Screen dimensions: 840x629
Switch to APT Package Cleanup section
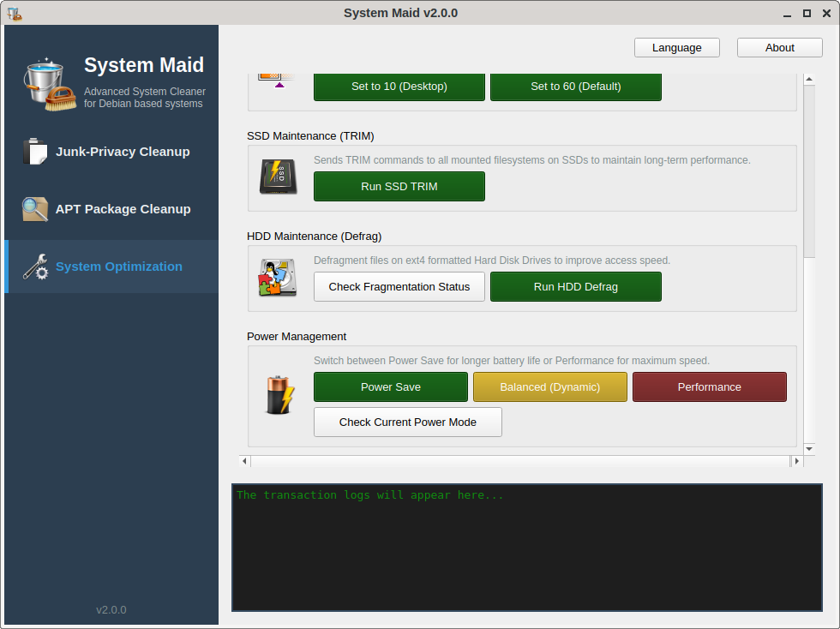123,209
